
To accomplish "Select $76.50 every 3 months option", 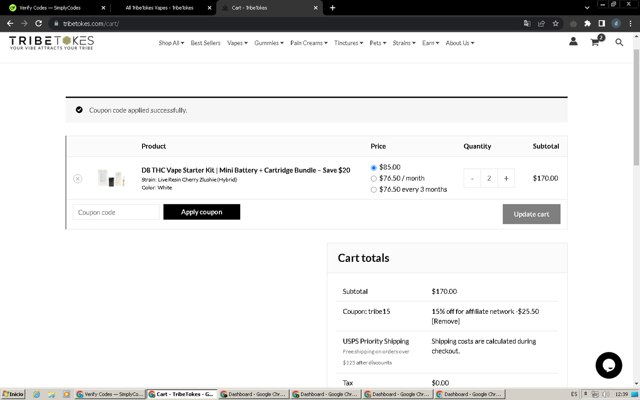I will pyautogui.click(x=373, y=190).
